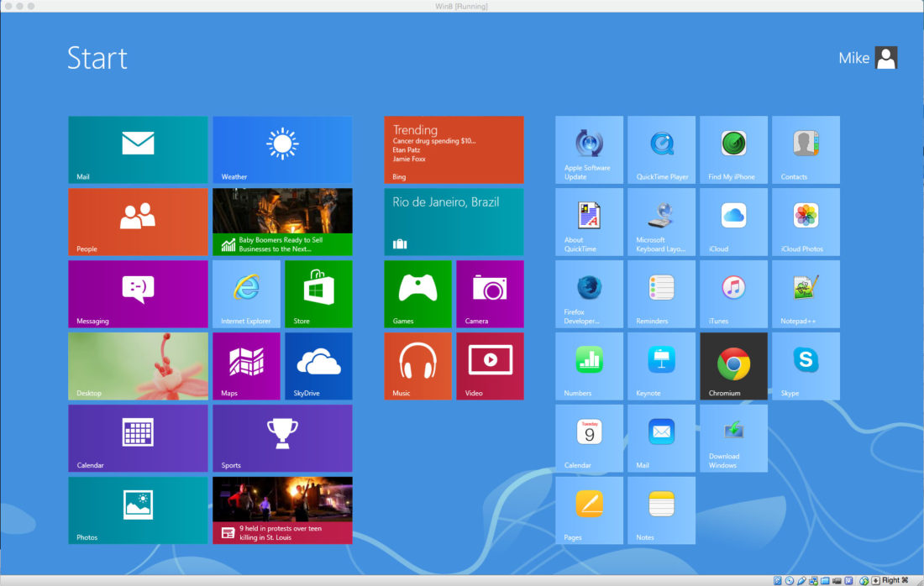Click the optical disc icon in VirtualBox status bar
The height and width of the screenshot is (586, 924).
click(x=789, y=581)
